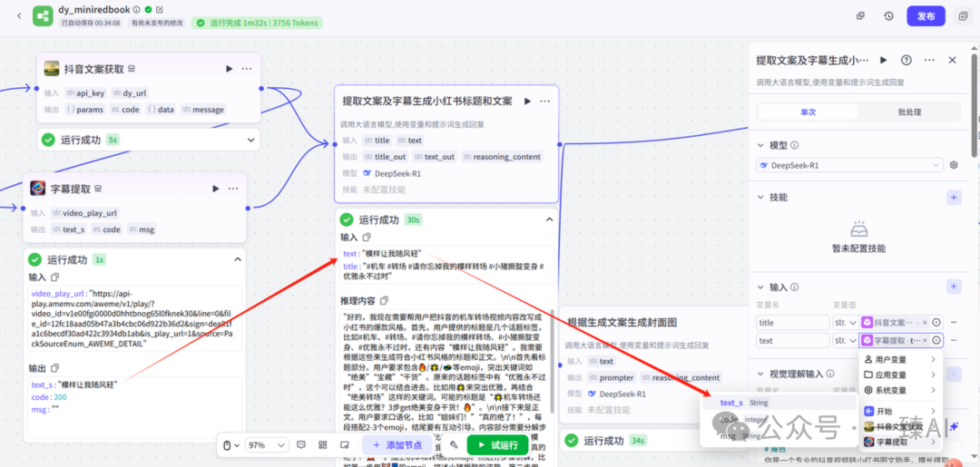The height and width of the screenshot is (467, 980).
Task: Open the duplicate icon left of history
Action: coord(860,16)
